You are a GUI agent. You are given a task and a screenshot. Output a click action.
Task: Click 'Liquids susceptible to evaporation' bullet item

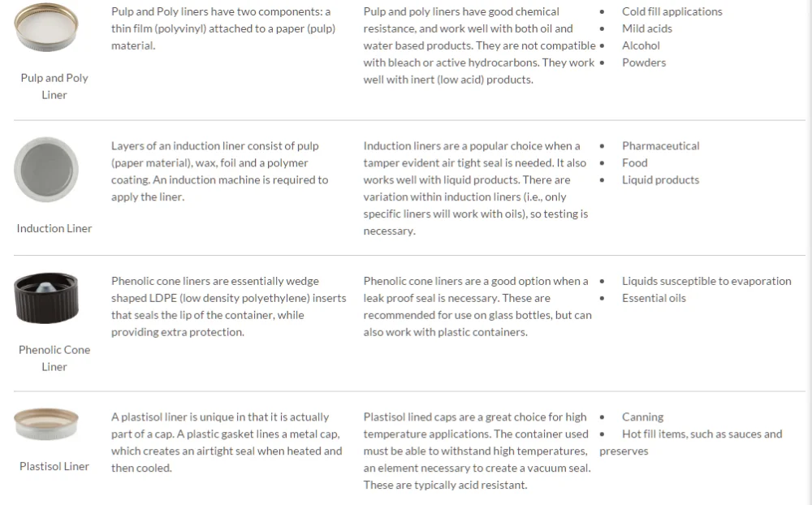(706, 281)
